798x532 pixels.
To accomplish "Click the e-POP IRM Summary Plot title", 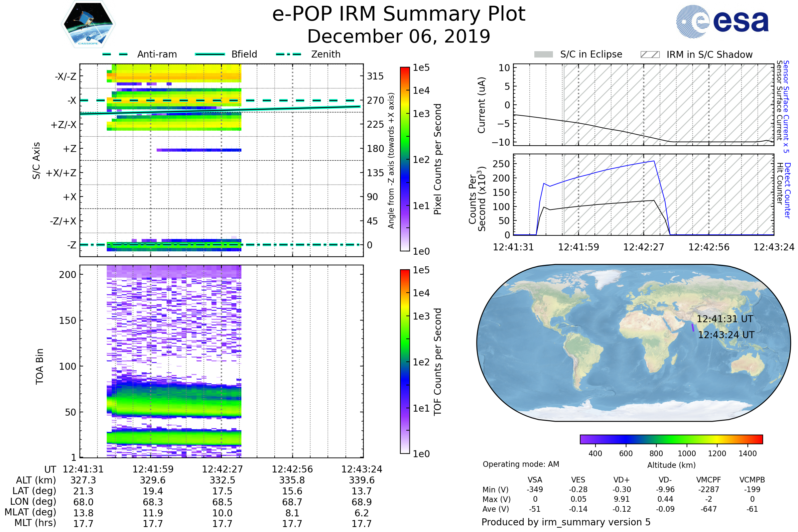I will coord(399,14).
